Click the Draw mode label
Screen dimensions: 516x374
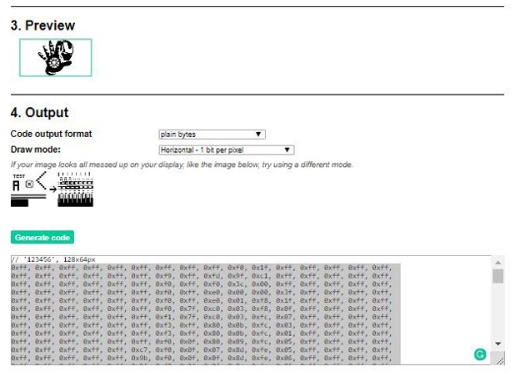tap(36, 149)
